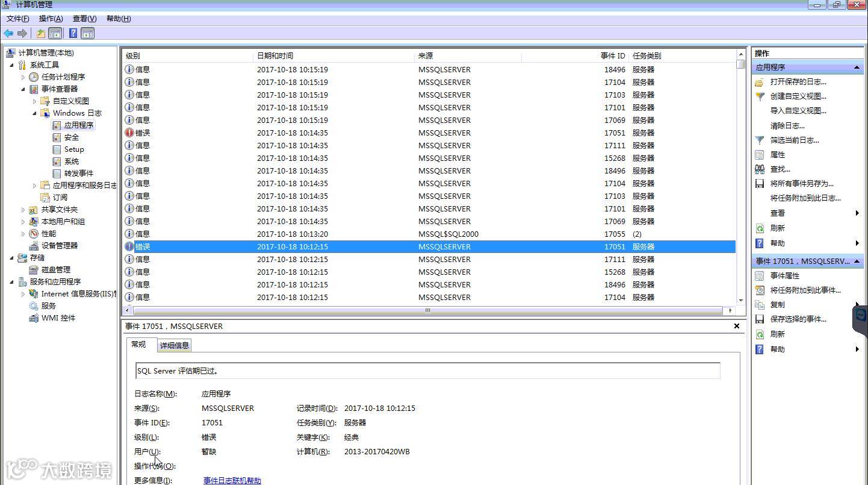
Task: Sort the list by 日期和时间 column header
Action: (334, 55)
